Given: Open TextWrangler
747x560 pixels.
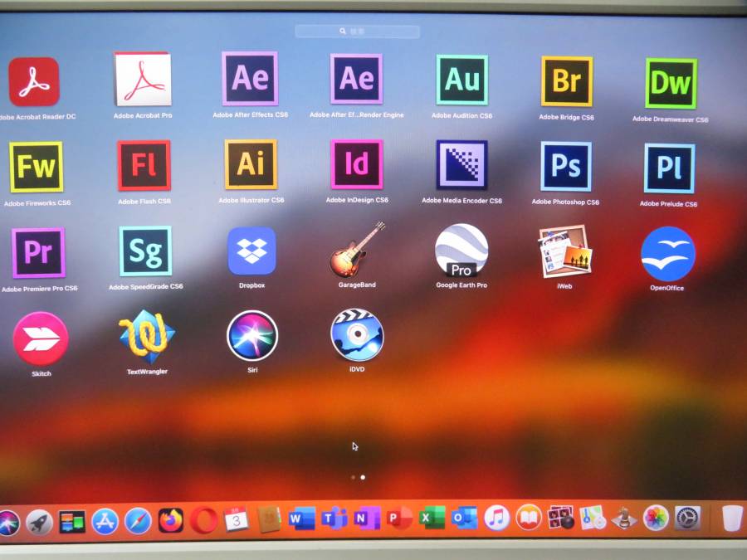Looking at the screenshot, I should click(147, 337).
